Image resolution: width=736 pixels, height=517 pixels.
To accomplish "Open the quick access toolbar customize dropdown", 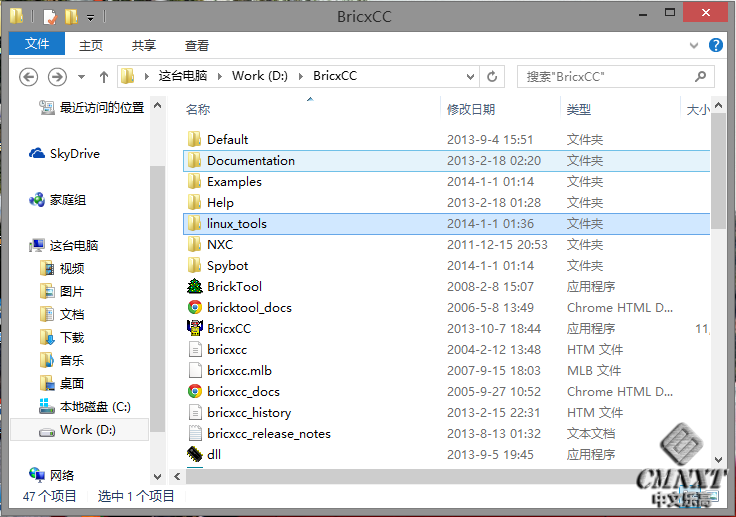I will 91,18.
